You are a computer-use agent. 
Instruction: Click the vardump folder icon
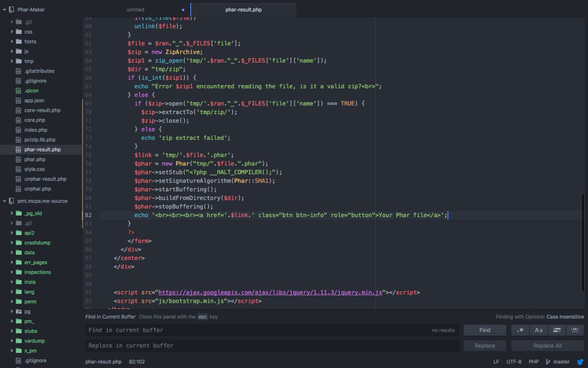(19, 341)
